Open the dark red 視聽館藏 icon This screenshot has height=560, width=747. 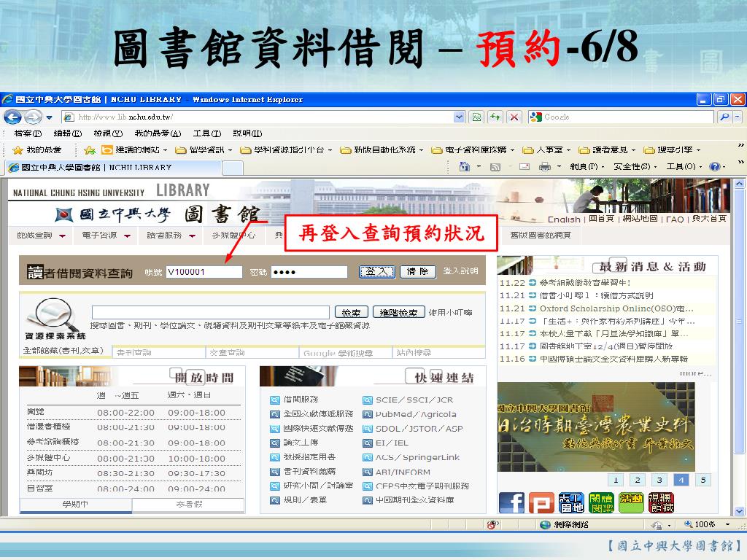click(661, 503)
